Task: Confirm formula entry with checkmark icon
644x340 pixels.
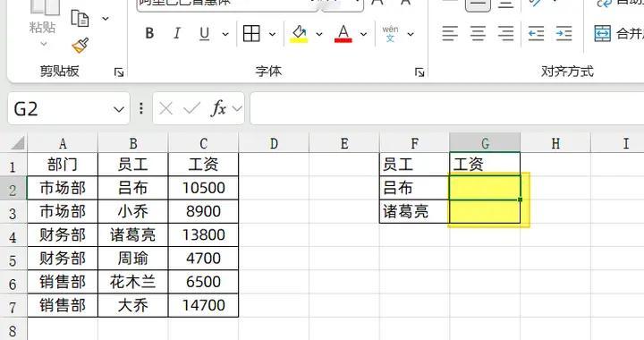Action: (x=191, y=109)
